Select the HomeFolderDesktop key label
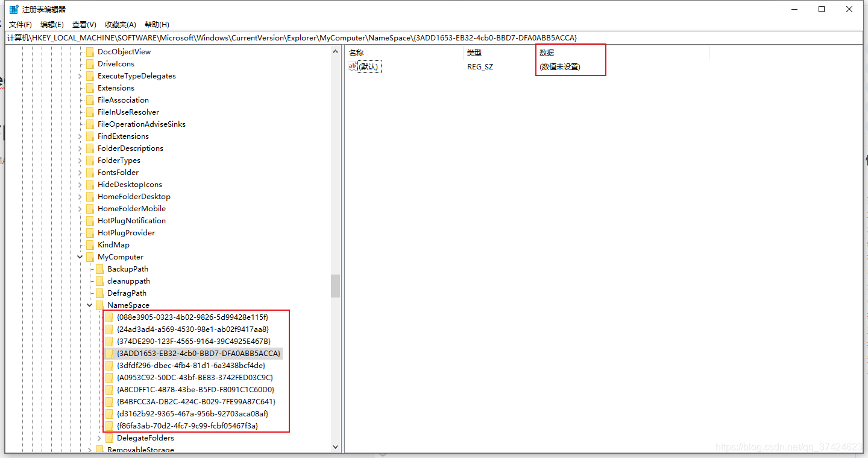This screenshot has height=458, width=868. click(134, 197)
